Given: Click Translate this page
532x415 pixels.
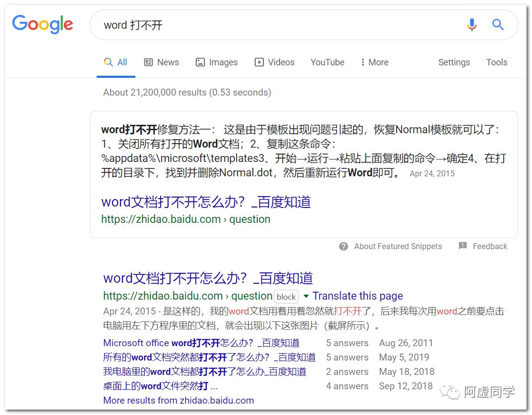Looking at the screenshot, I should (x=357, y=296).
